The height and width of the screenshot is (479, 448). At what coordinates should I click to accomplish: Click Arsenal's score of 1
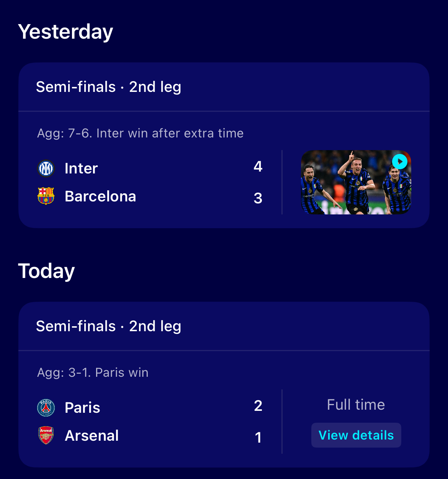pos(258,438)
